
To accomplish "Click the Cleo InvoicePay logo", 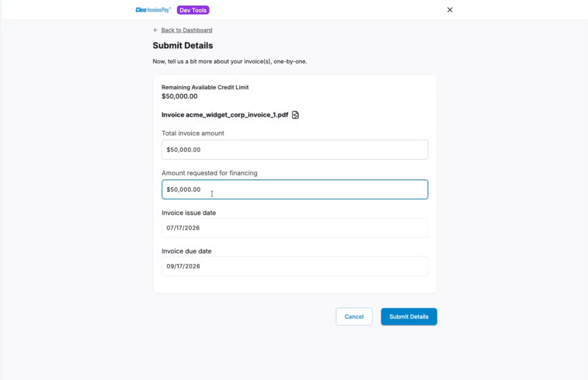I will [x=153, y=10].
